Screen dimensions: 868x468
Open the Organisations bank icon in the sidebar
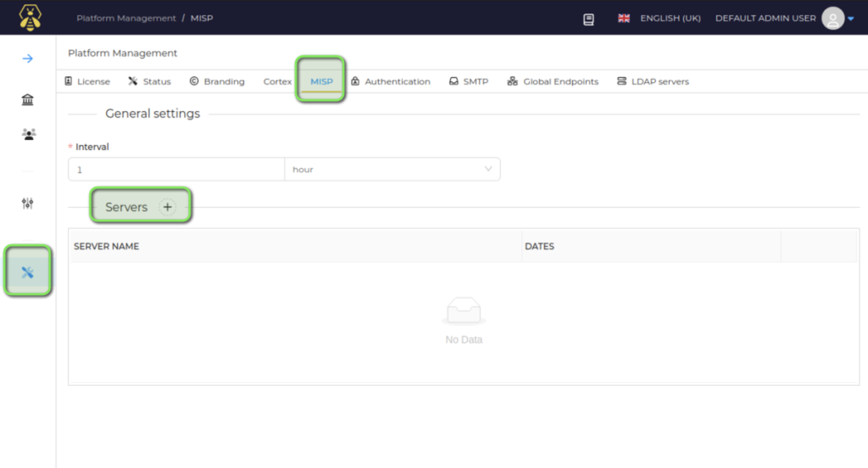(x=28, y=100)
